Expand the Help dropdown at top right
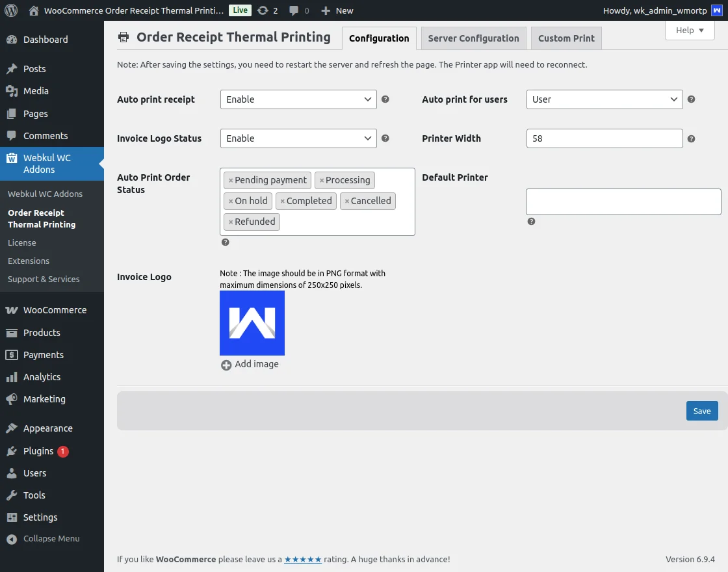The height and width of the screenshot is (572, 728). coord(689,30)
